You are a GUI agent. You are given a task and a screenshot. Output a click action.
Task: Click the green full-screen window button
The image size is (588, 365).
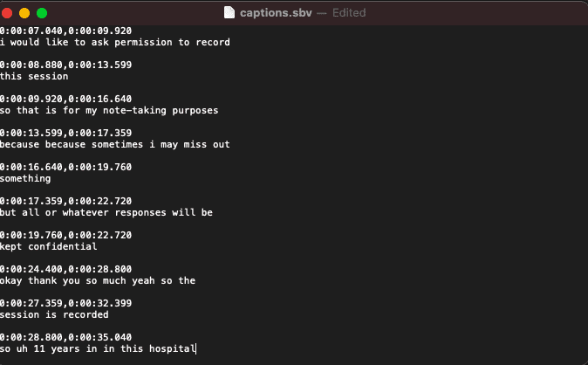42,13
